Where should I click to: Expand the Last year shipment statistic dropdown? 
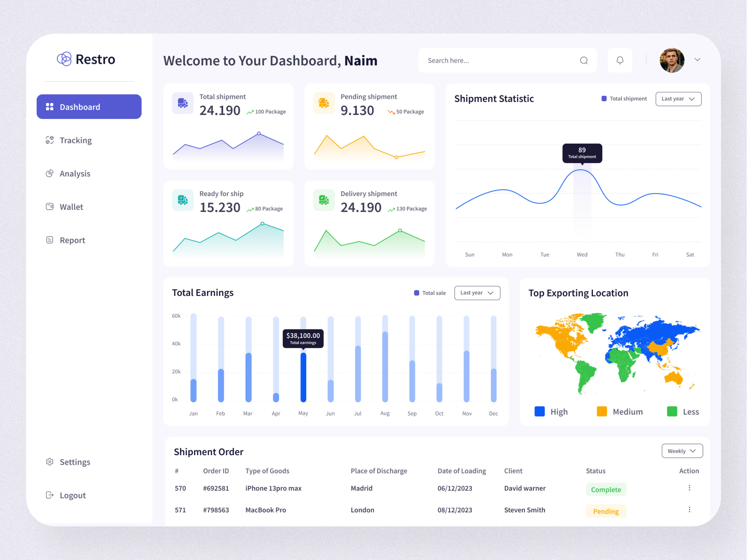678,98
